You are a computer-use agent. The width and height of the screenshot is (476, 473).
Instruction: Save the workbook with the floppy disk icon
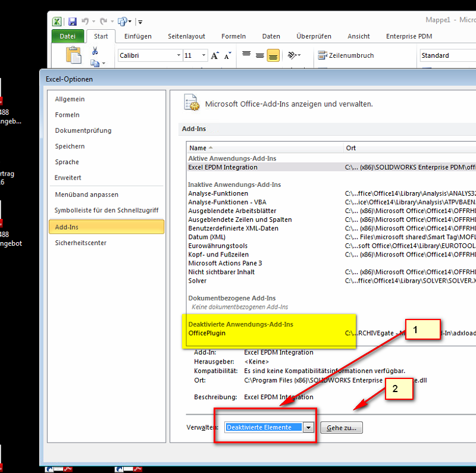73,21
